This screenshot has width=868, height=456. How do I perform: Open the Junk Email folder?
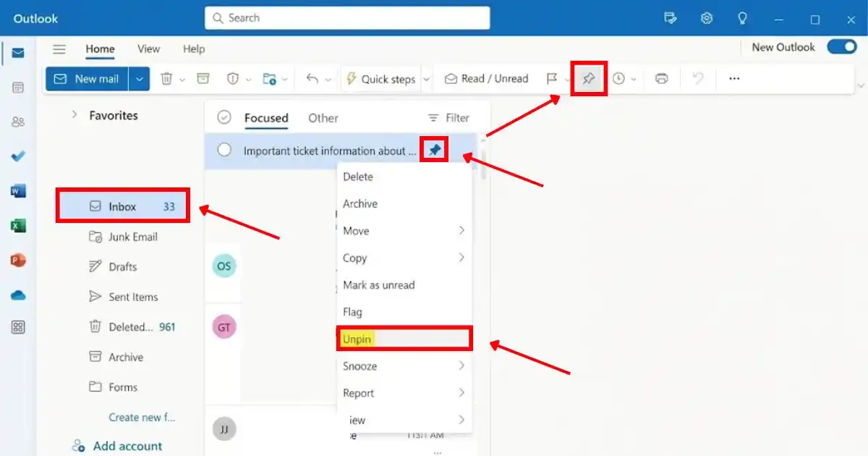point(123,237)
